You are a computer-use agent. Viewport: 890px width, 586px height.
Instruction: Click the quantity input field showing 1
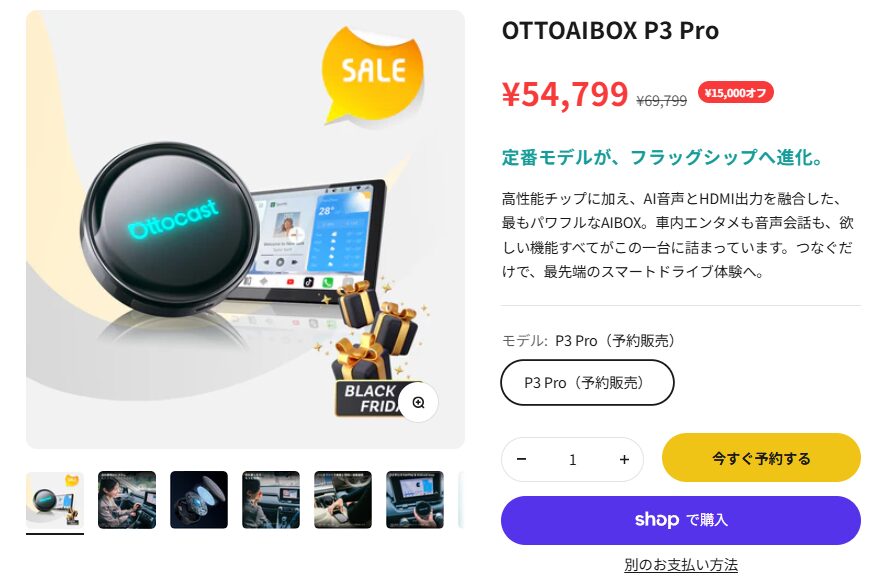tap(573, 459)
